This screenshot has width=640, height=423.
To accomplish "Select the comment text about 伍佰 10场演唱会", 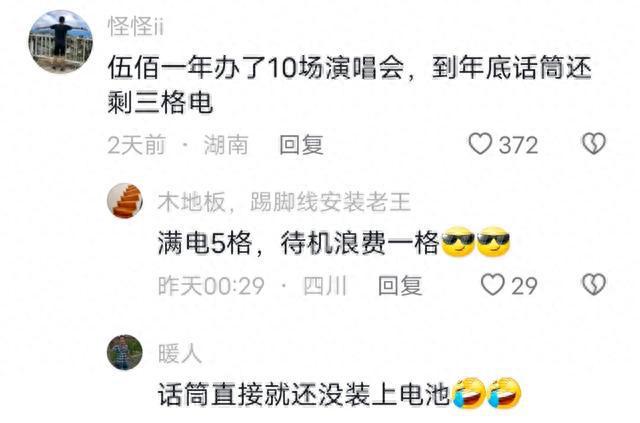I will pos(349,85).
